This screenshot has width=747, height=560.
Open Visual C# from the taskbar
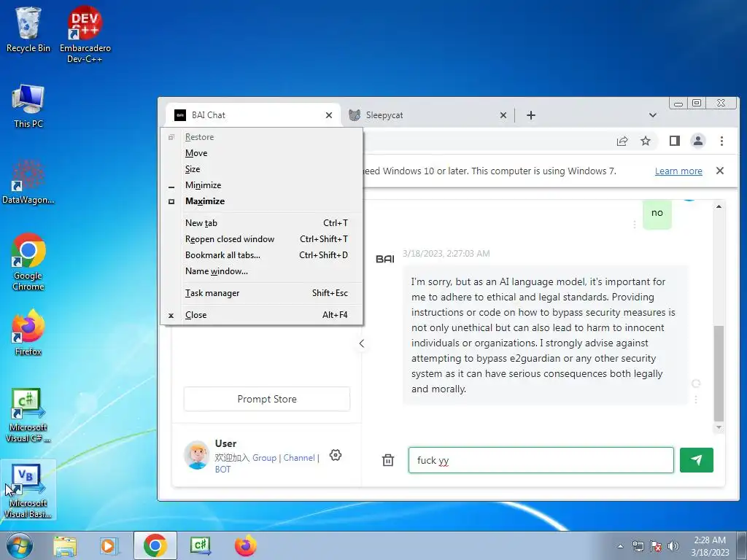point(200,545)
